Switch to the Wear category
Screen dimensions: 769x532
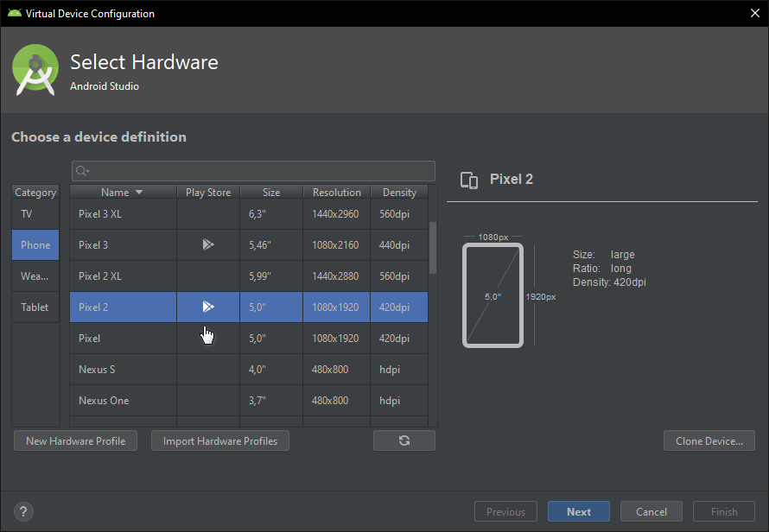click(35, 276)
